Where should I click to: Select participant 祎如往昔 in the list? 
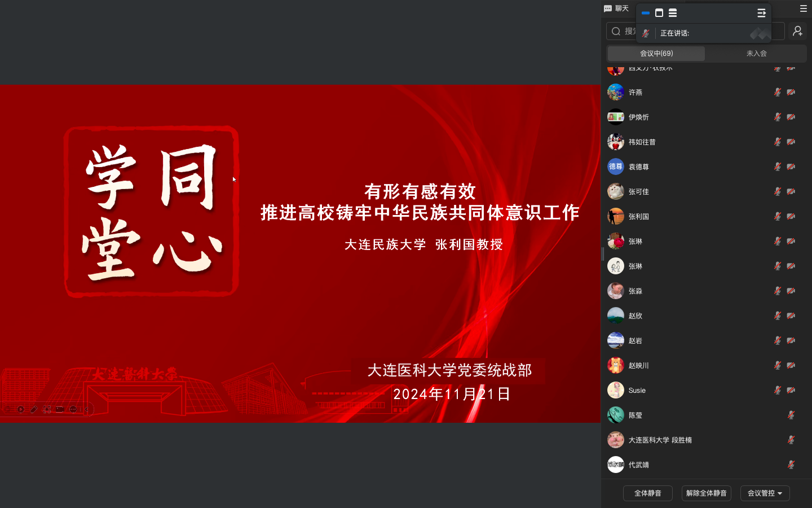tap(706, 142)
